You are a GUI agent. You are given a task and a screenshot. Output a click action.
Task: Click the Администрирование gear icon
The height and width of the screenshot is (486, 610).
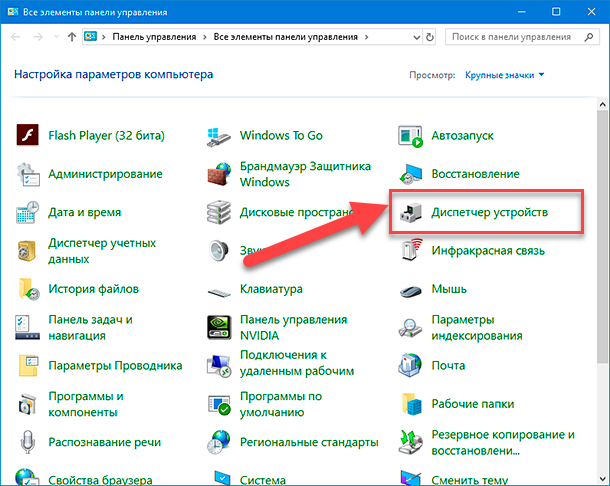pyautogui.click(x=27, y=174)
